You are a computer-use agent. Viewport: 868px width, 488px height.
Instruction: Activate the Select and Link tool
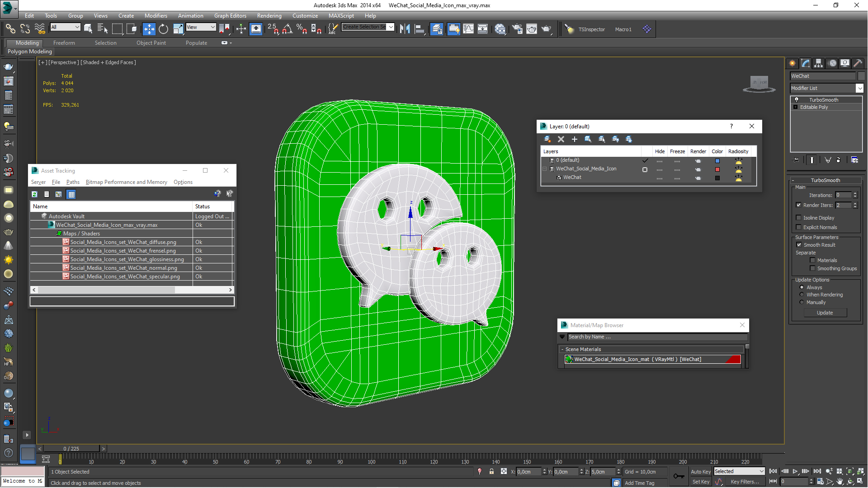point(10,29)
